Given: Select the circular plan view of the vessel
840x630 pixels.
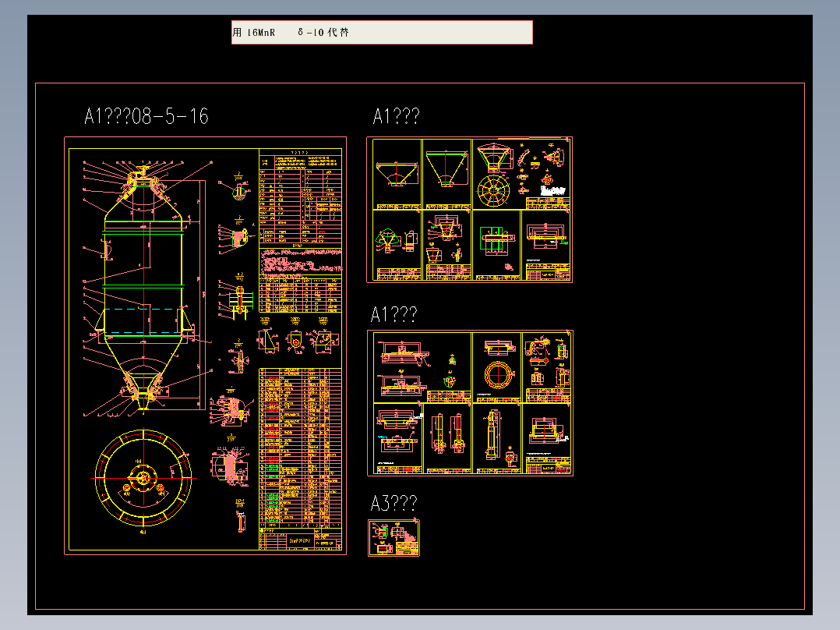Looking at the screenshot, I should point(143,478).
